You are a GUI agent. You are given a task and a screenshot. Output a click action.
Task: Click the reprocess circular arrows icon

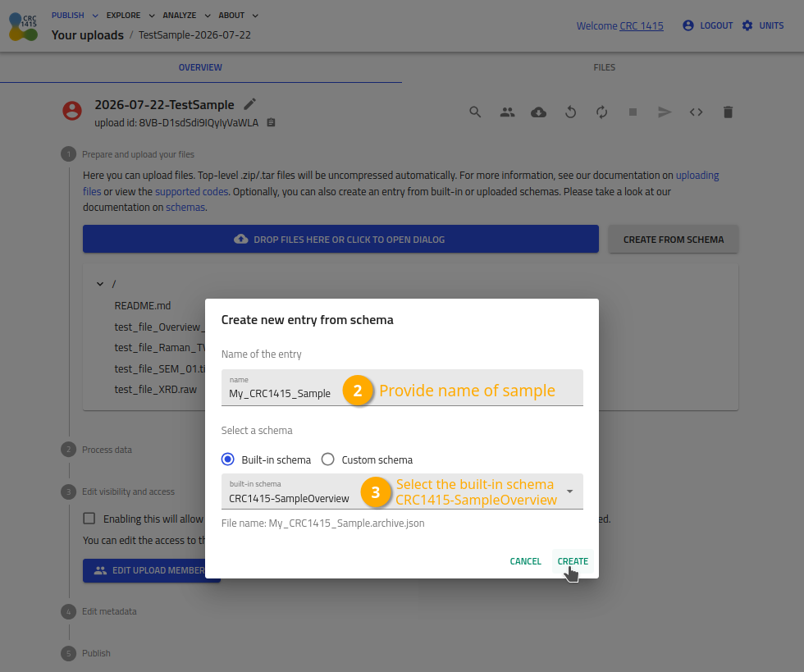pyautogui.click(x=602, y=112)
